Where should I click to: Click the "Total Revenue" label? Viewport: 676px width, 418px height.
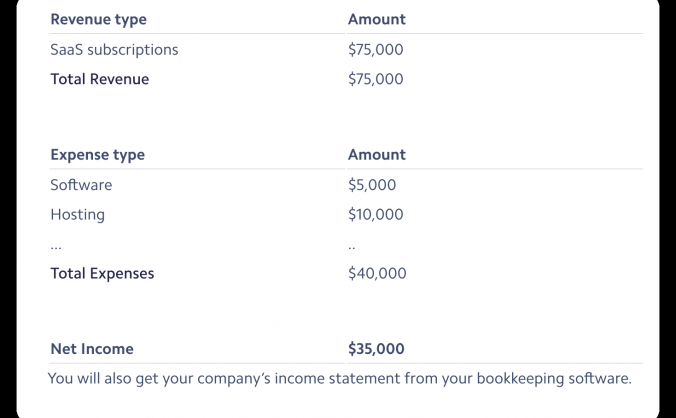(99, 79)
